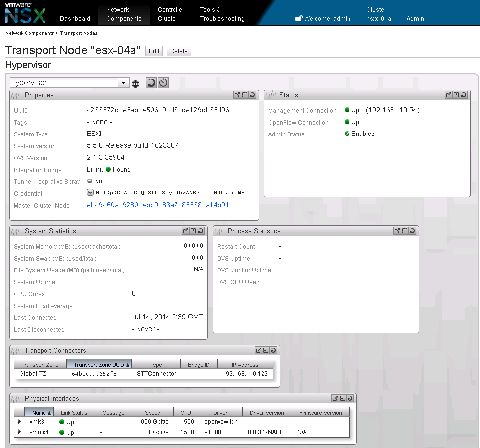Expand the vmnic4 interface row
Viewport: 480px width, 448px height.
(20, 432)
